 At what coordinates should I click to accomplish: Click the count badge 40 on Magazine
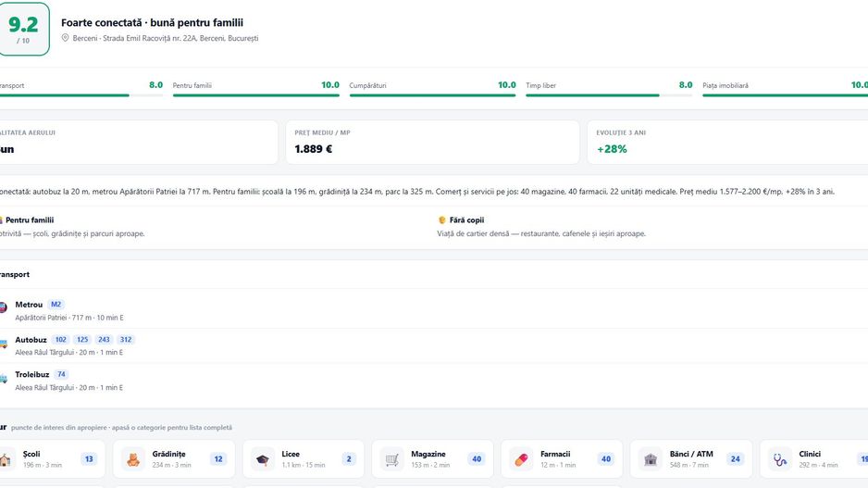click(x=477, y=459)
